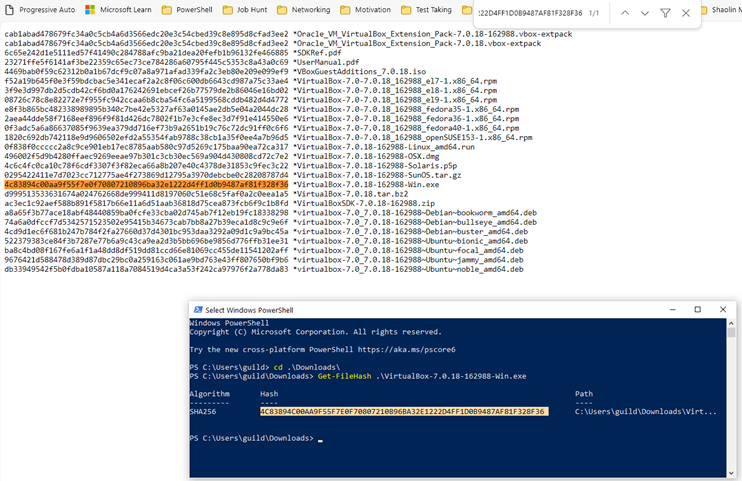Click the PowerShell window icon
Image resolution: width=742 pixels, height=481 pixels.
(x=197, y=309)
